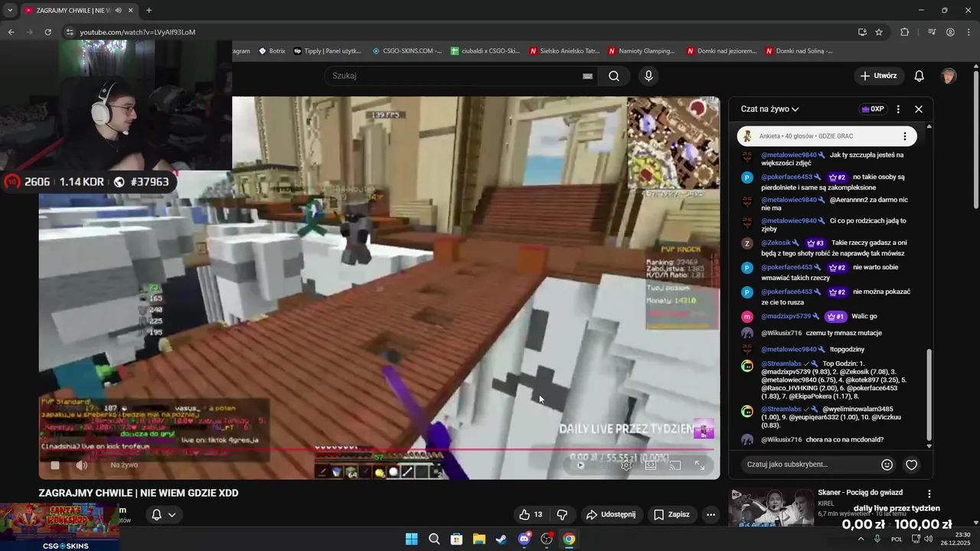Expand the Czat na żywo dropdown

click(x=769, y=109)
